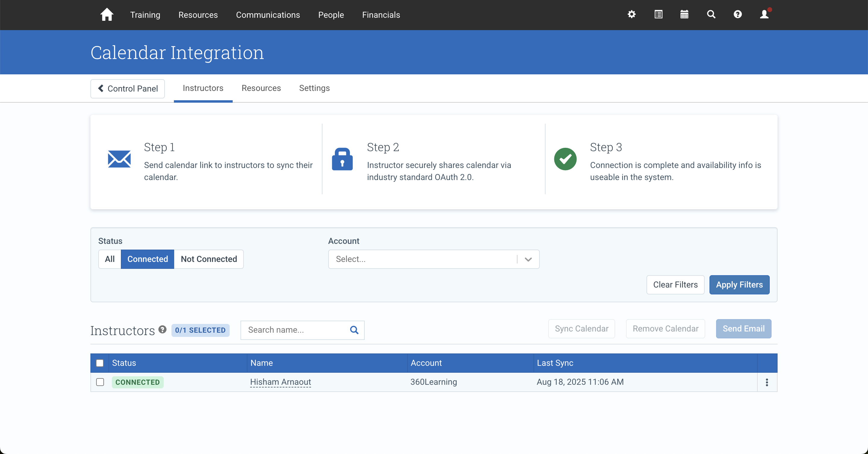
Task: Open the Hisham Arnaout name link
Action: pos(280,382)
